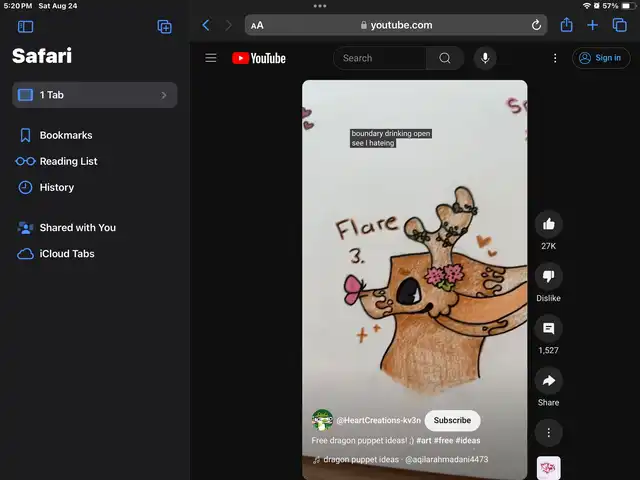This screenshot has width=640, height=480.
Task: Go back with the browser back arrow
Action: tap(206, 25)
